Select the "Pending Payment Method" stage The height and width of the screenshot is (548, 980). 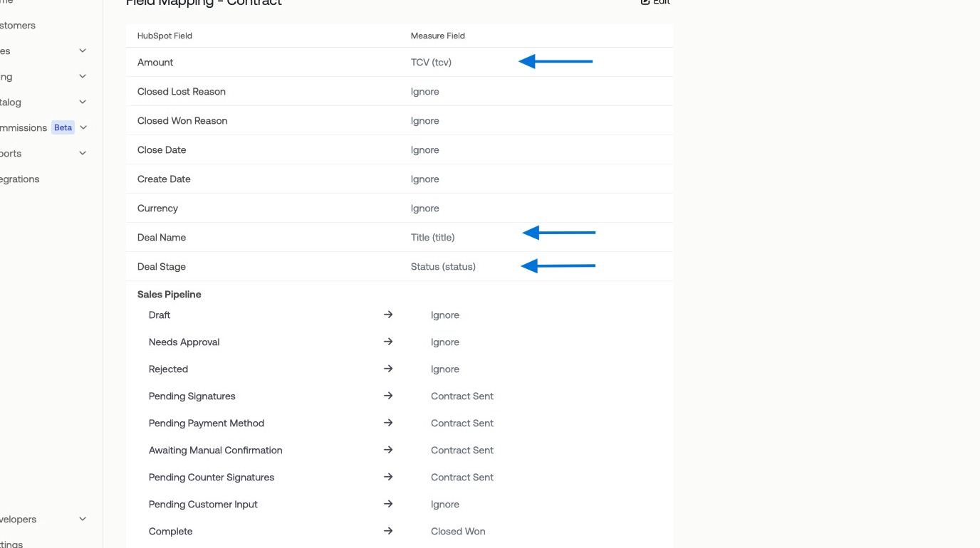(x=207, y=423)
